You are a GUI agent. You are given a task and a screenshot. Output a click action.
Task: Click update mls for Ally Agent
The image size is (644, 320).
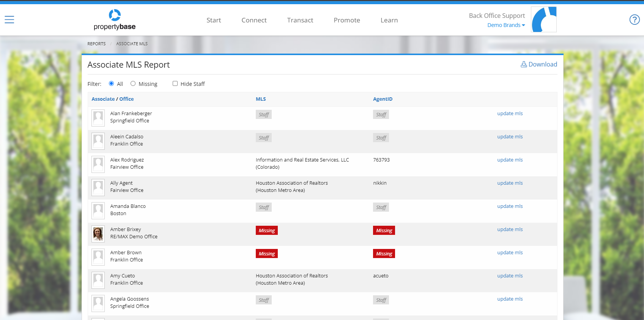[510, 183]
